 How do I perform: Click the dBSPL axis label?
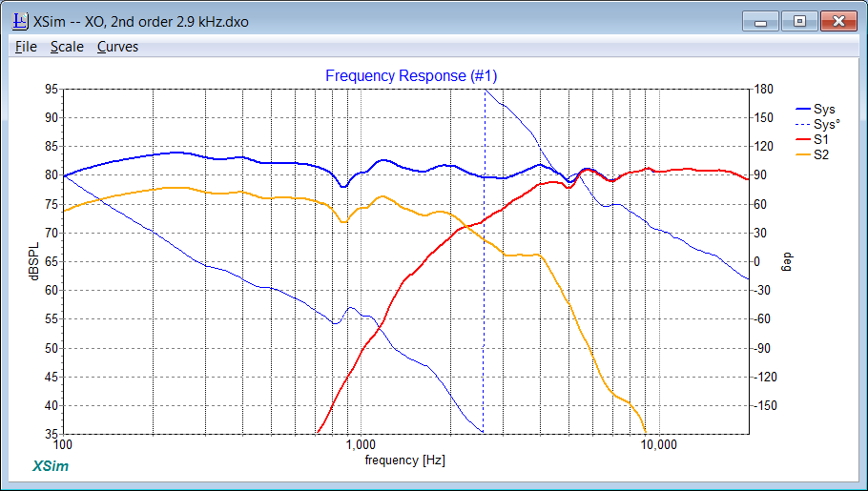(x=35, y=261)
